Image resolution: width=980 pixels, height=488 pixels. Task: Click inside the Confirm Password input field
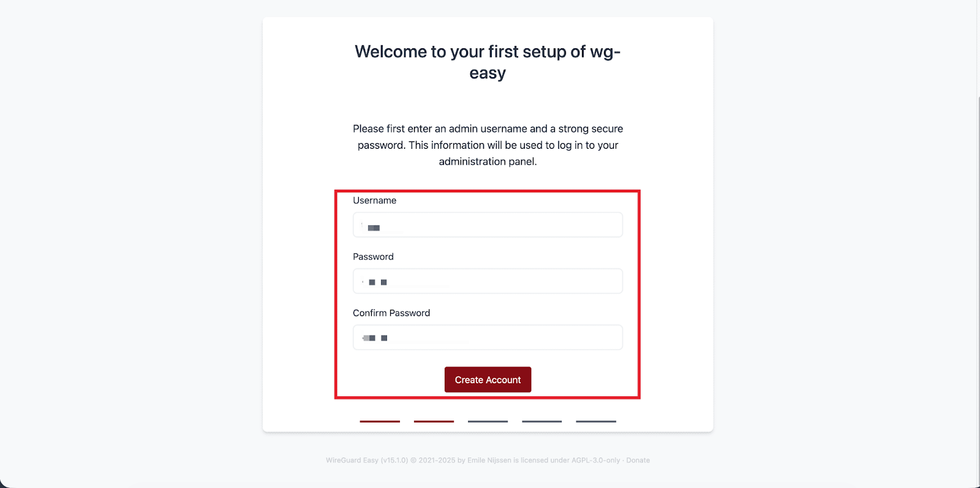tap(487, 337)
